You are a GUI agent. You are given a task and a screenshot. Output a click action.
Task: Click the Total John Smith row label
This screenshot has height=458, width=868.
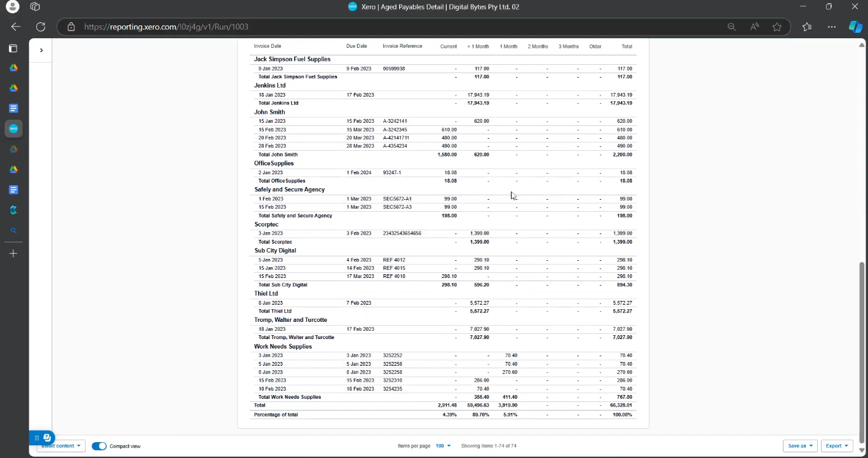278,155
